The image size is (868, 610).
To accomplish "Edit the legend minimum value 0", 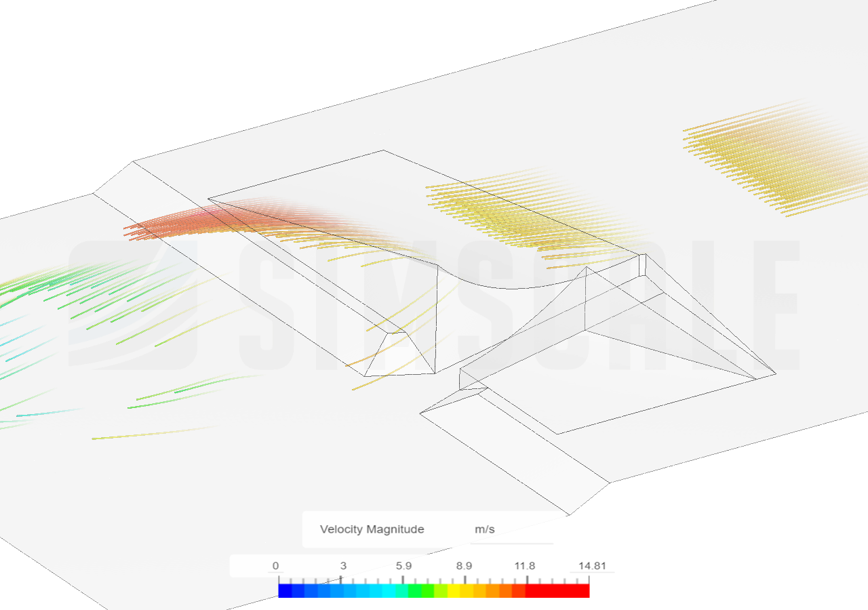I will point(275,566).
